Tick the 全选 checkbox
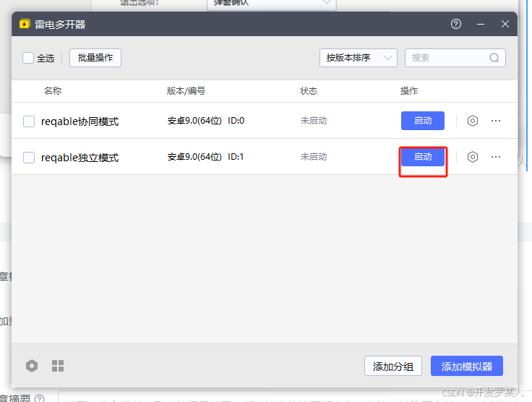Viewport: 532px width, 402px height. pos(28,58)
